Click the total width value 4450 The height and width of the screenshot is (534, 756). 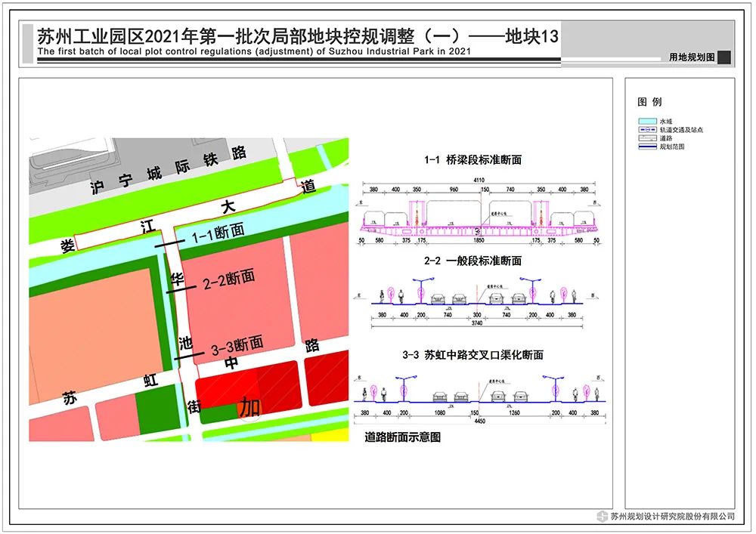coord(480,421)
